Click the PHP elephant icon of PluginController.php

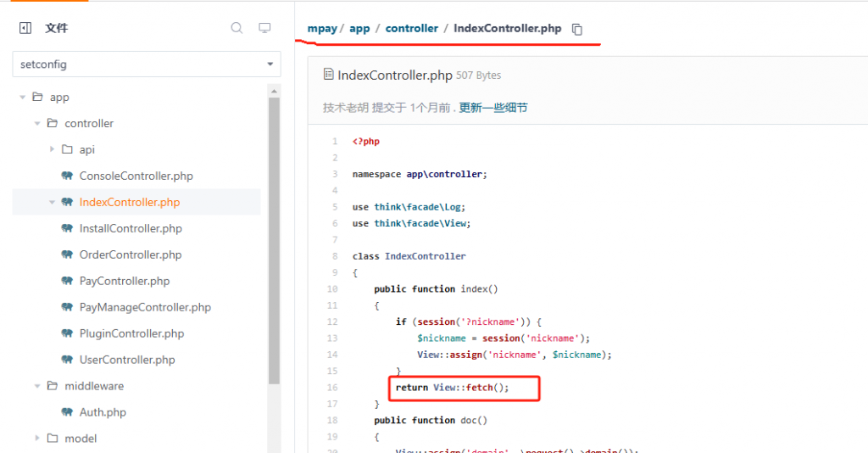(x=67, y=333)
